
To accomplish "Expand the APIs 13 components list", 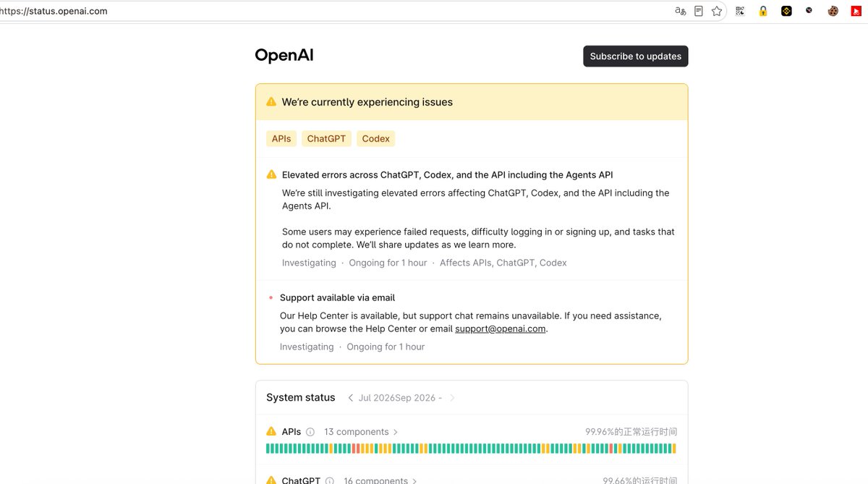I will (x=361, y=432).
